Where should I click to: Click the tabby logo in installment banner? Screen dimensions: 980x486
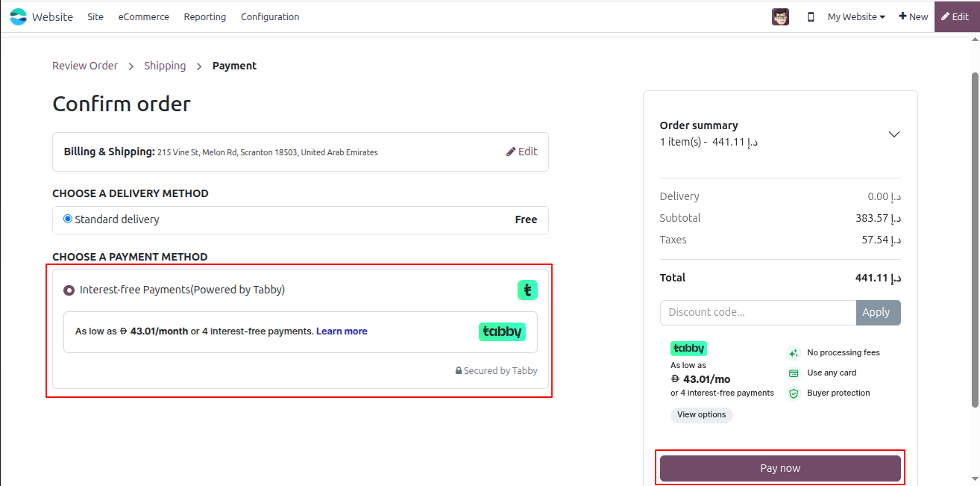coord(502,331)
